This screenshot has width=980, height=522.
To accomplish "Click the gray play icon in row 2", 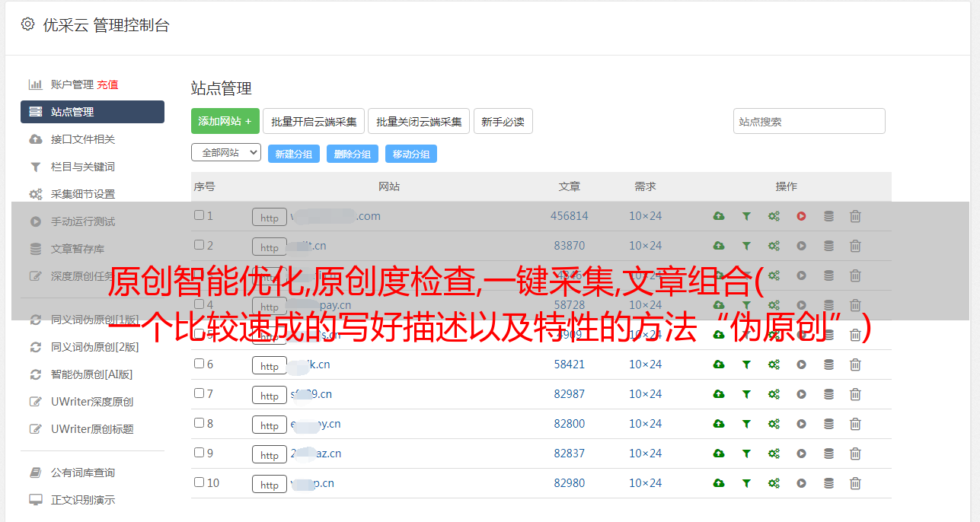I will point(801,246).
